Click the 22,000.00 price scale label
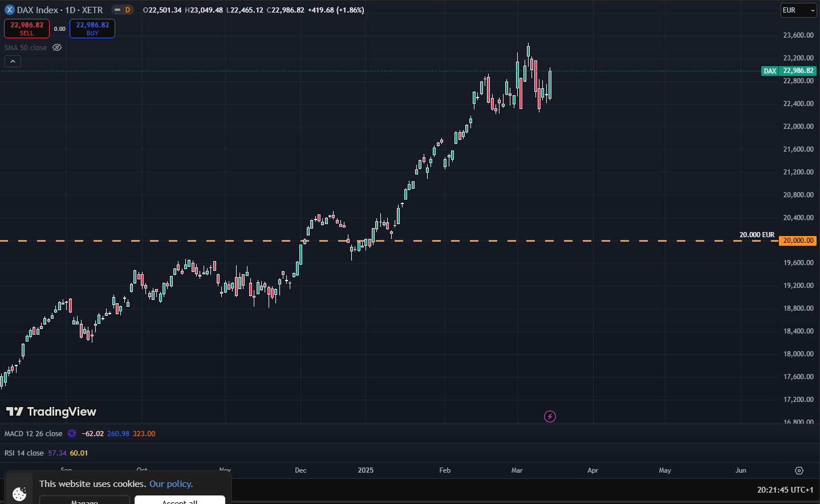The height and width of the screenshot is (504, 820). click(798, 127)
